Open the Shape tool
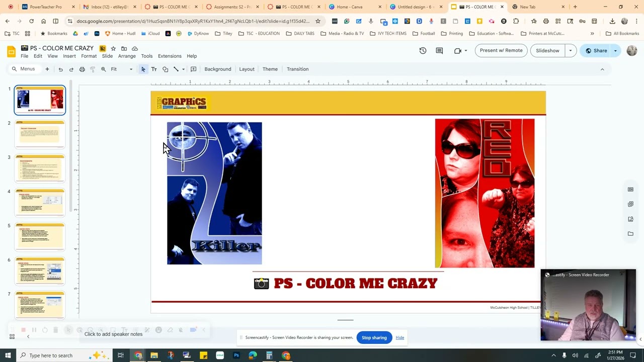 click(165, 69)
